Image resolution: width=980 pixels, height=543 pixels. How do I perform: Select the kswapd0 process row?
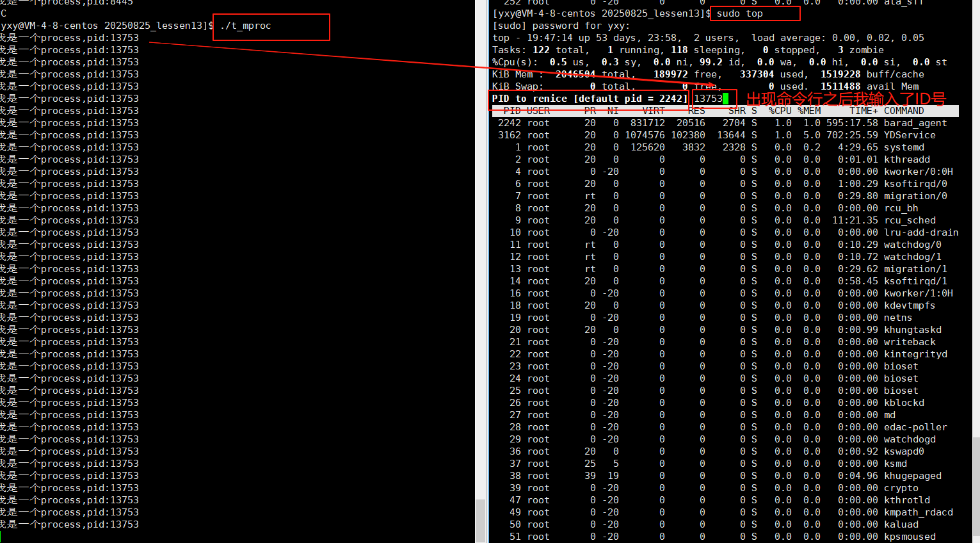[725, 451]
